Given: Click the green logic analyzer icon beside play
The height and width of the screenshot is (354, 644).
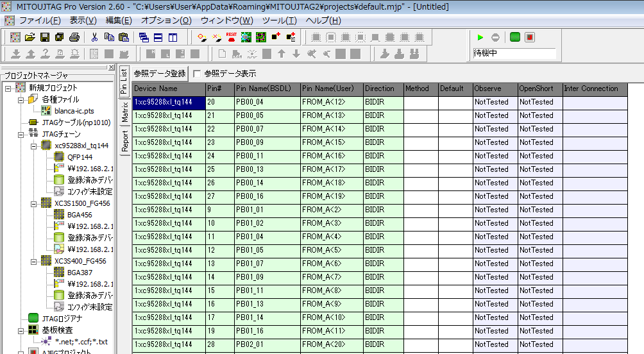Looking at the screenshot, I should (514, 37).
